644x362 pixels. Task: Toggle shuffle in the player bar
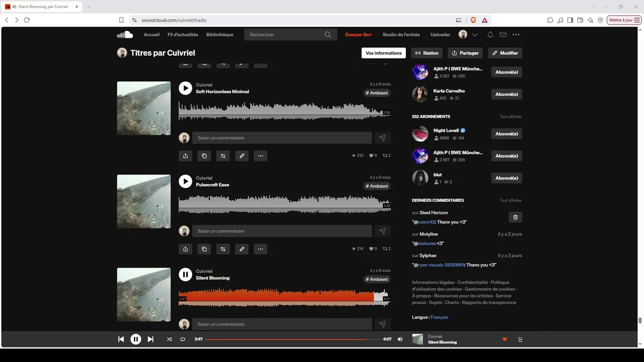click(169, 339)
